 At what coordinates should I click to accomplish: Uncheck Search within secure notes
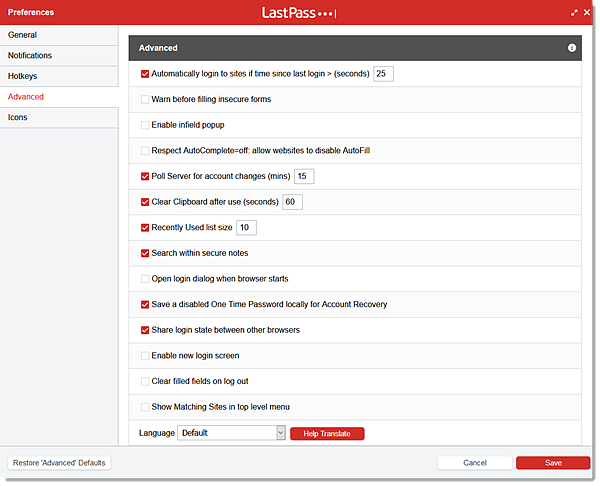145,253
